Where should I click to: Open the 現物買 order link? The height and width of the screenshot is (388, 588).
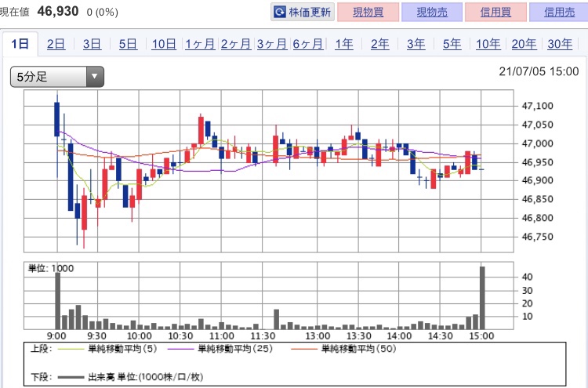coord(368,12)
